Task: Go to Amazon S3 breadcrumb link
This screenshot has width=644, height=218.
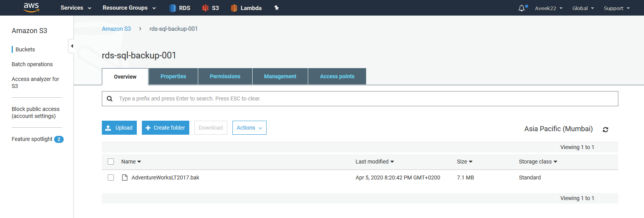Action: tap(116, 29)
